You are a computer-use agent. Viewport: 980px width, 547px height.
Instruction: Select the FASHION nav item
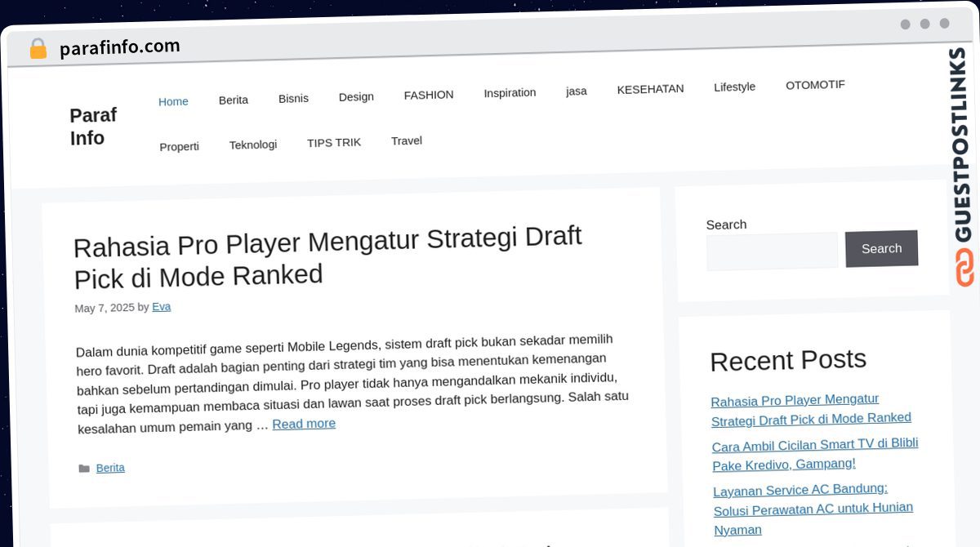[x=428, y=94]
